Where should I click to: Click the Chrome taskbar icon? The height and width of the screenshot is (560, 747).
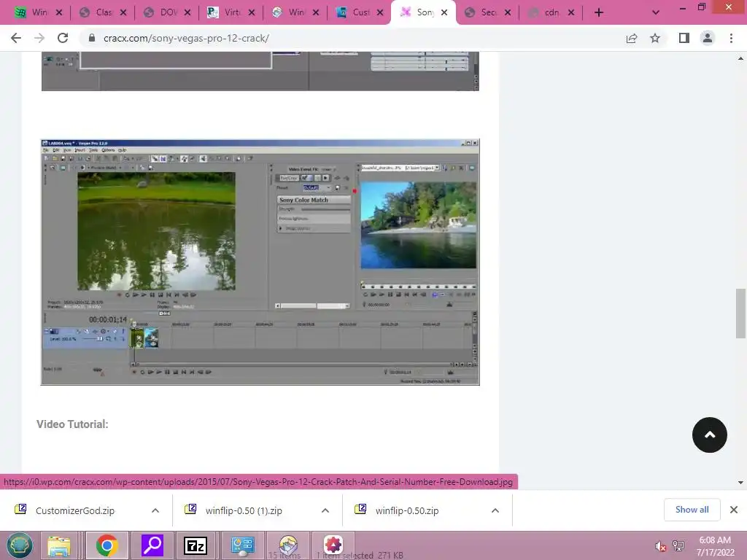tap(107, 545)
